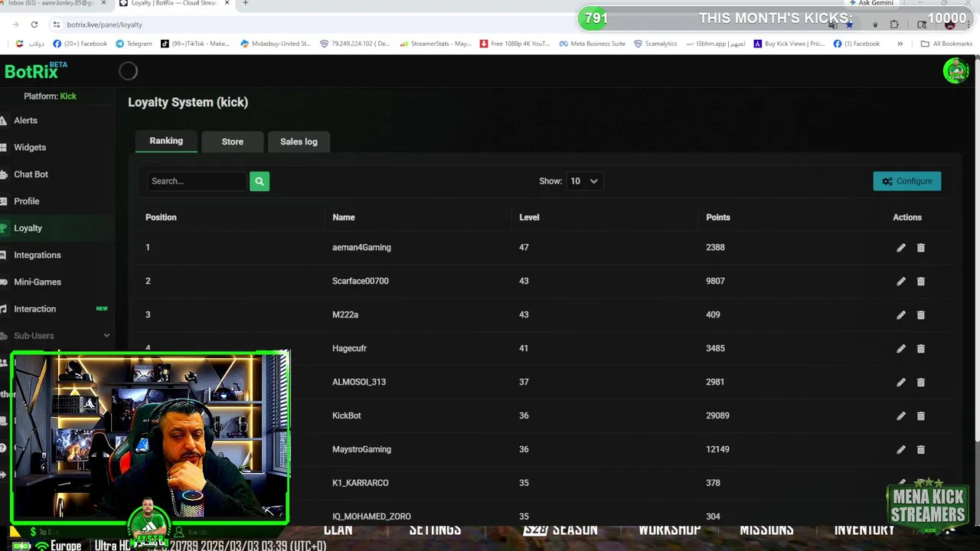Open Mini-Games in the sidebar
This screenshot has width=980, height=551.
click(x=57, y=282)
